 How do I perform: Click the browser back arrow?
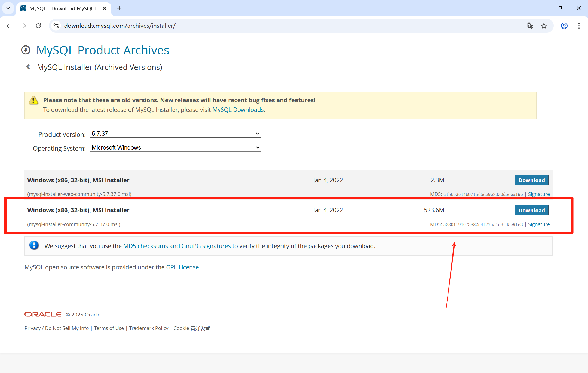tap(9, 26)
